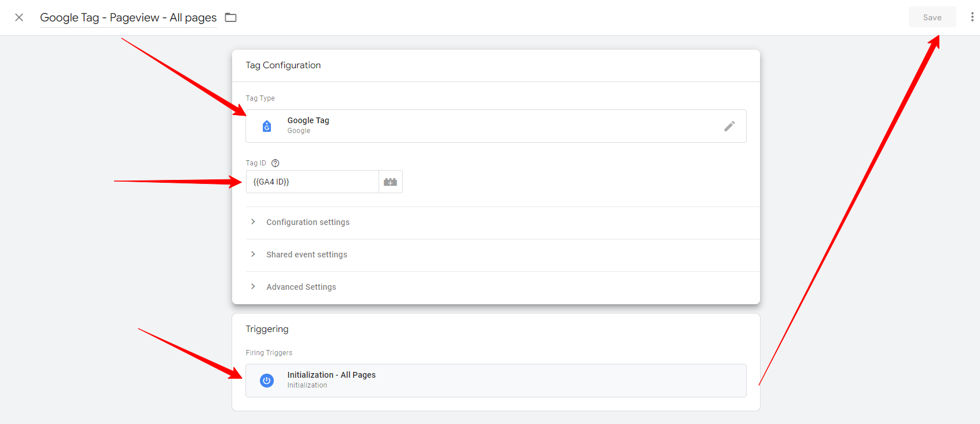Open the Initialization - All Pages trigger
980x424 pixels.
click(x=495, y=381)
